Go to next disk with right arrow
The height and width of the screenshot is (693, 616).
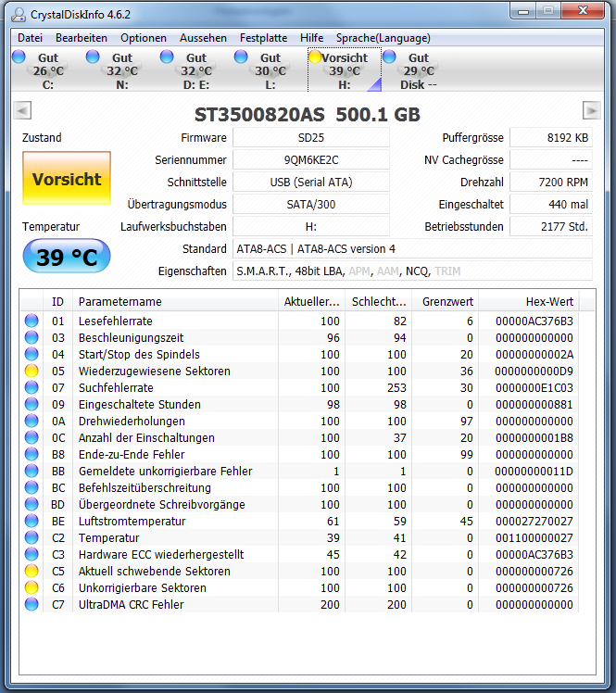592,110
